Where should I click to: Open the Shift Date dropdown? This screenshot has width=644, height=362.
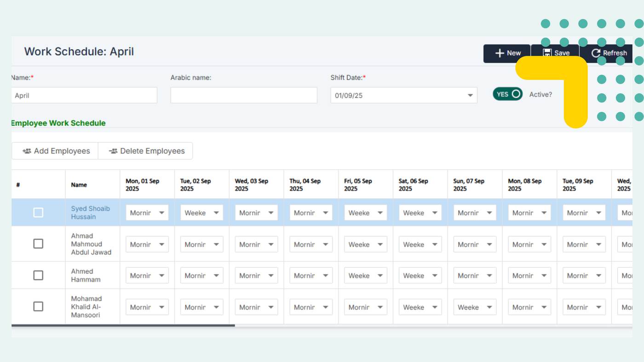coord(470,96)
